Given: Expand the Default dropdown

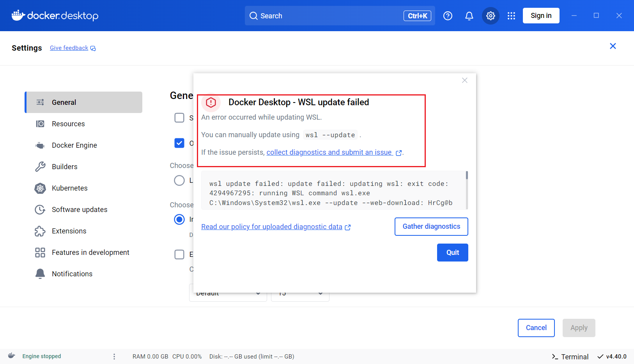Looking at the screenshot, I should [228, 293].
